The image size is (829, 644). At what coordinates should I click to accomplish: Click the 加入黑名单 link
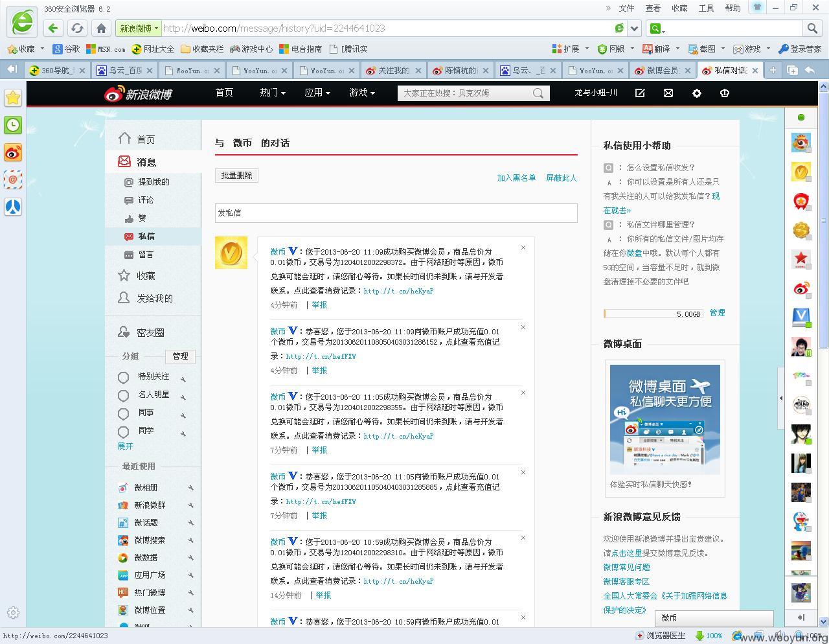(x=516, y=178)
